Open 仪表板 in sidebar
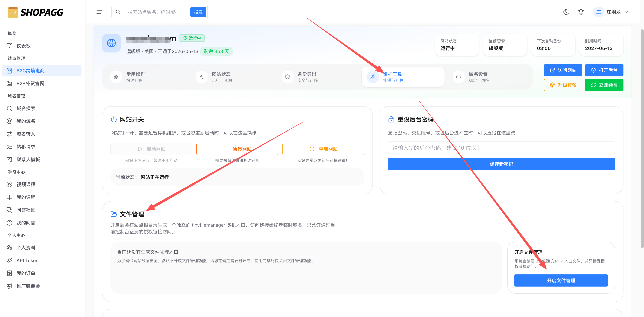Image resolution: width=644 pixels, height=317 pixels. pos(42,46)
